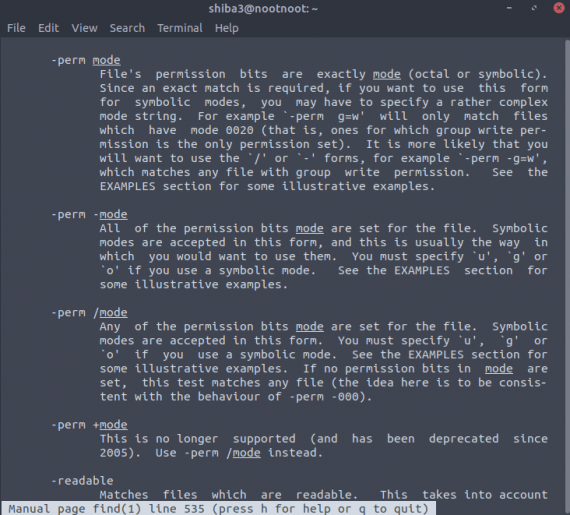This screenshot has width=570, height=515.
Task: Open the Help menu
Action: click(x=226, y=28)
